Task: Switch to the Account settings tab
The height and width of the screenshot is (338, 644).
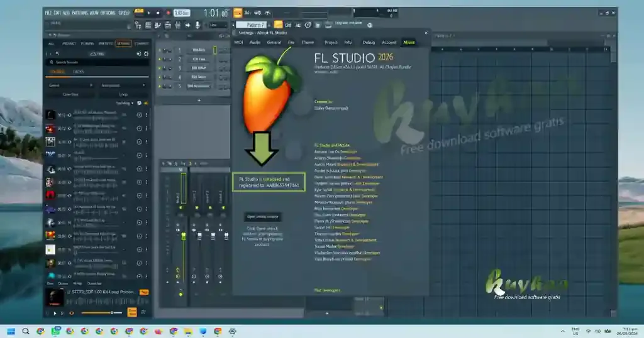Action: point(389,42)
